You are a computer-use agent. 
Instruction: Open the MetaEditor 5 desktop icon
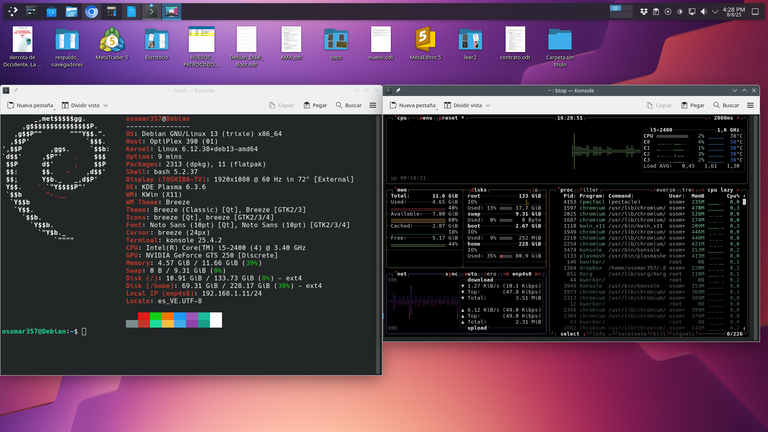(x=425, y=45)
